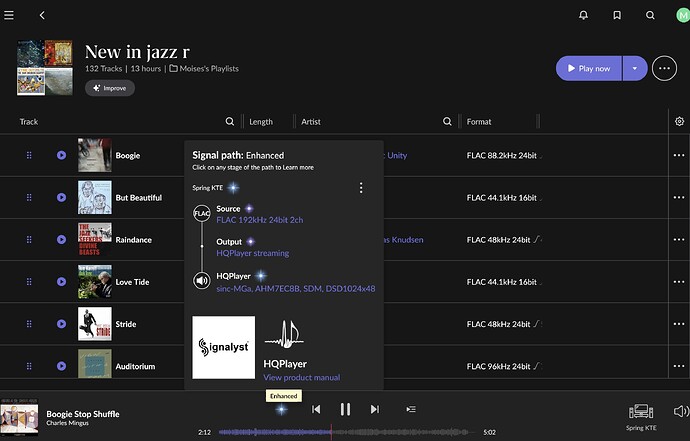Open the bookmarks icon
Image resolution: width=690 pixels, height=441 pixels.
pyautogui.click(x=617, y=15)
